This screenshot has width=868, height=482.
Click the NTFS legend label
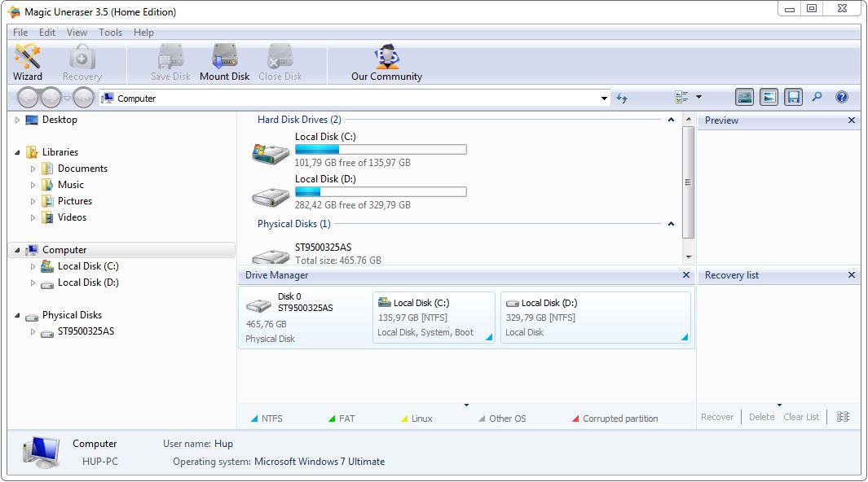point(271,419)
